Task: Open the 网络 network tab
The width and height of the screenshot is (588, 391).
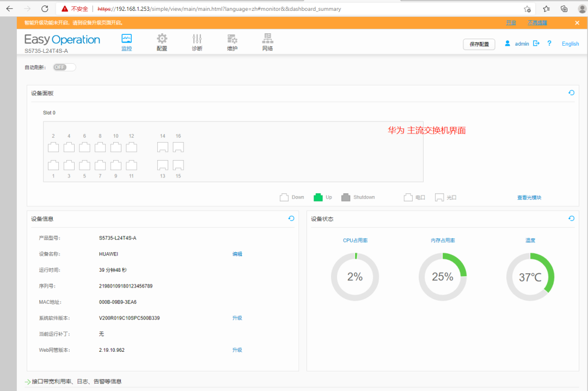Action: 267,42
